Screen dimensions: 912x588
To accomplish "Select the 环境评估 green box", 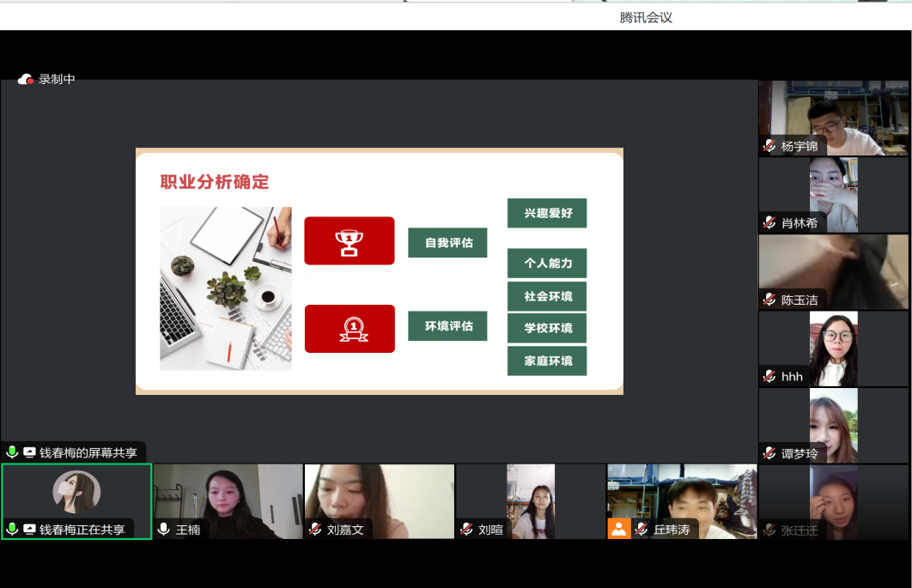I will [x=447, y=326].
